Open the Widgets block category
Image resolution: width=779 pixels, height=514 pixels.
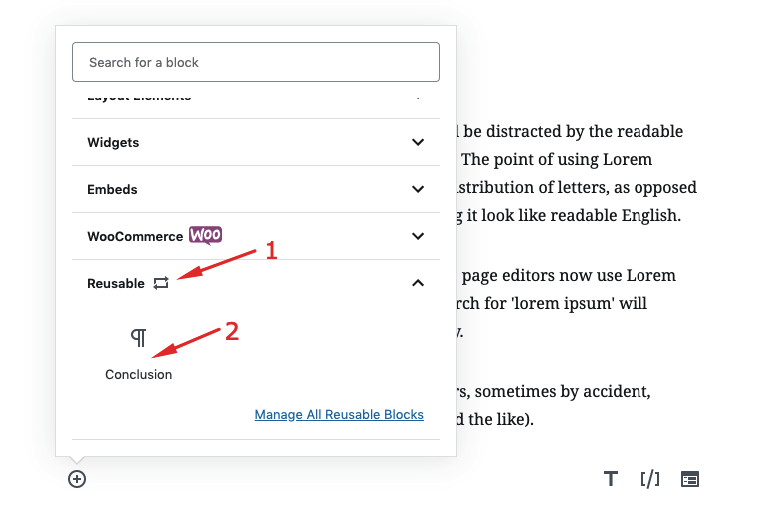coord(255,142)
